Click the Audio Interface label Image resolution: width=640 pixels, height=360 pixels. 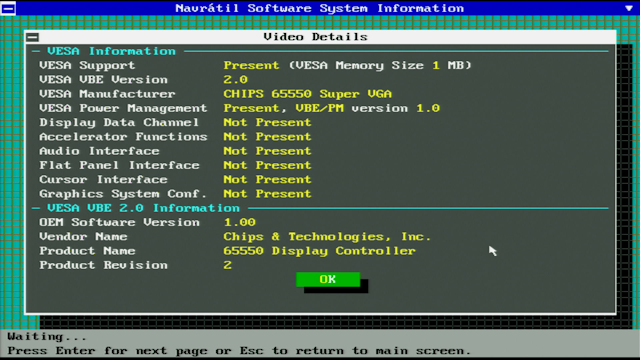pyautogui.click(x=99, y=151)
